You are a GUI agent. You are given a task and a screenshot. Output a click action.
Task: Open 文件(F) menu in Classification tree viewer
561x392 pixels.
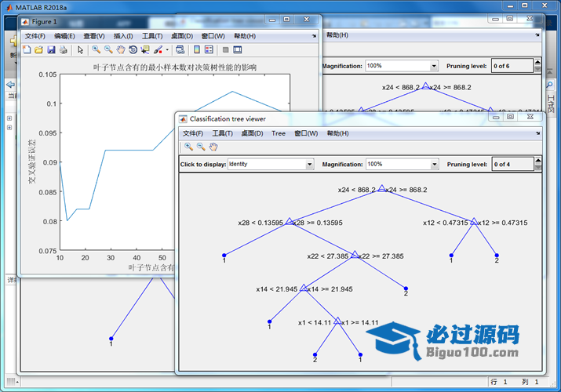click(193, 133)
